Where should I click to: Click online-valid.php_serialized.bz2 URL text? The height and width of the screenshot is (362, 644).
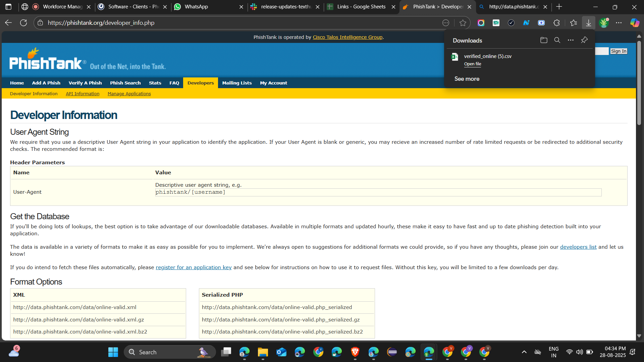click(282, 332)
